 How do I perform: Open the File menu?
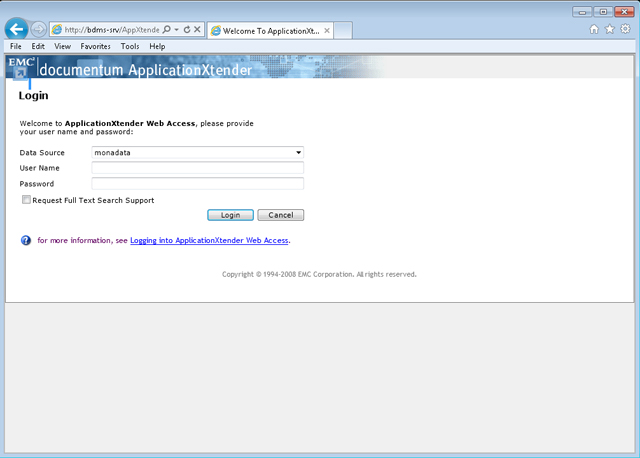[x=16, y=46]
